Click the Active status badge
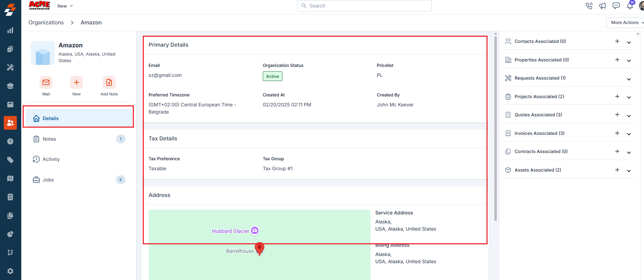The image size is (644, 280). coord(272,76)
